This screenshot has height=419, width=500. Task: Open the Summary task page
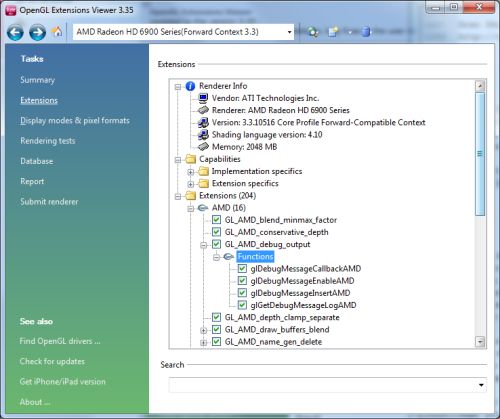coord(37,80)
